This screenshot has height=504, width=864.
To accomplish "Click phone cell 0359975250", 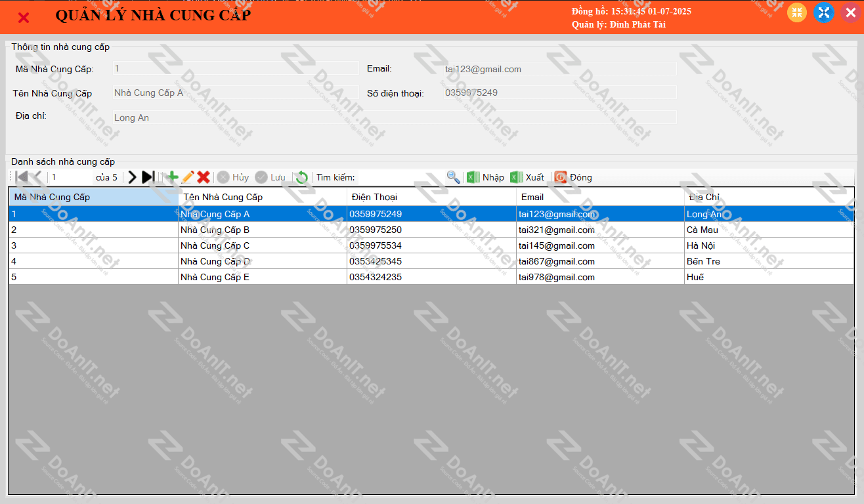I will (x=431, y=230).
